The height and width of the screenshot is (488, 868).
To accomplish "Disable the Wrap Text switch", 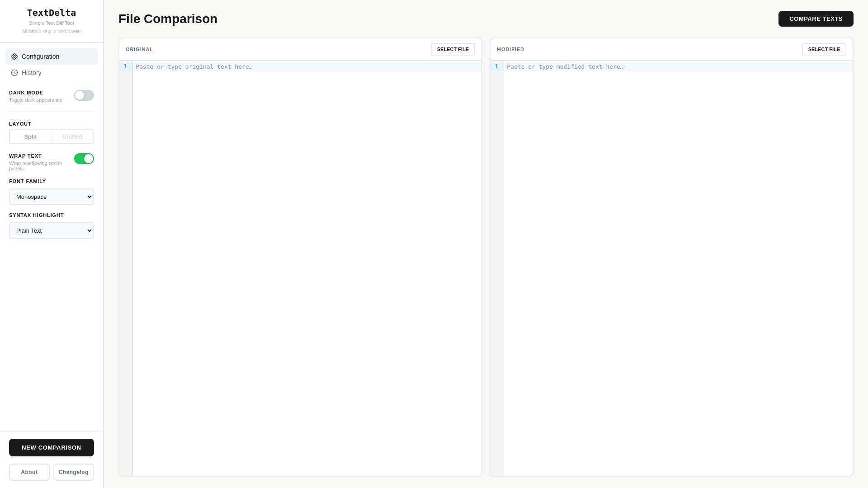I will [84, 159].
